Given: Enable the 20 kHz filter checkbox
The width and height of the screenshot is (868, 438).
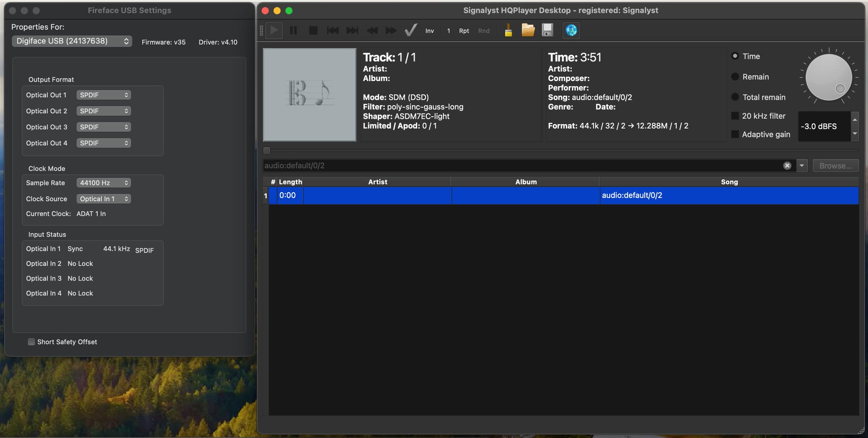Looking at the screenshot, I should pos(735,116).
